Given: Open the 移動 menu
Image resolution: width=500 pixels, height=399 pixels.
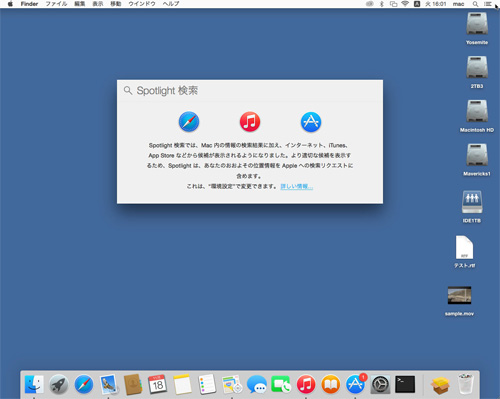Looking at the screenshot, I should (116, 4).
